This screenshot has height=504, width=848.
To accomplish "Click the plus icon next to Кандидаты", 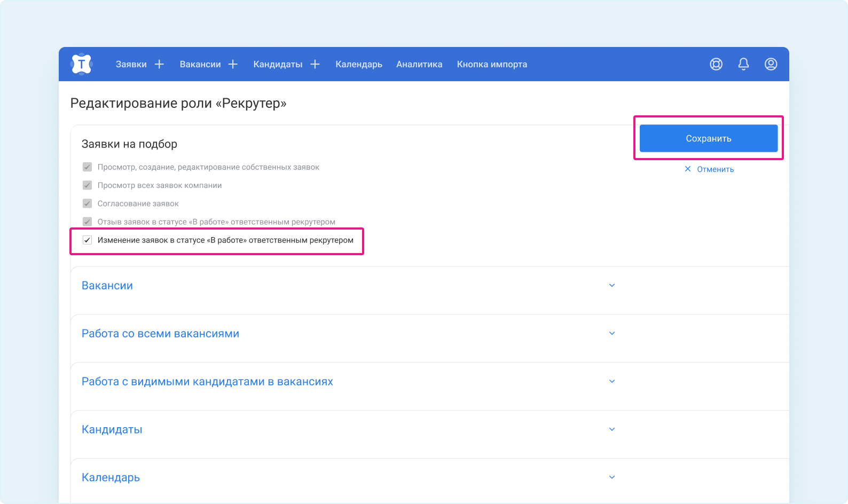I will point(315,64).
